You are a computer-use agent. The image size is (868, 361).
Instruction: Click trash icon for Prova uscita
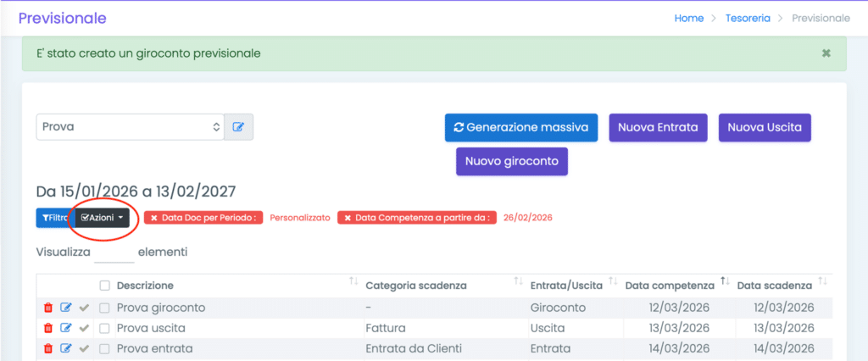click(x=47, y=328)
